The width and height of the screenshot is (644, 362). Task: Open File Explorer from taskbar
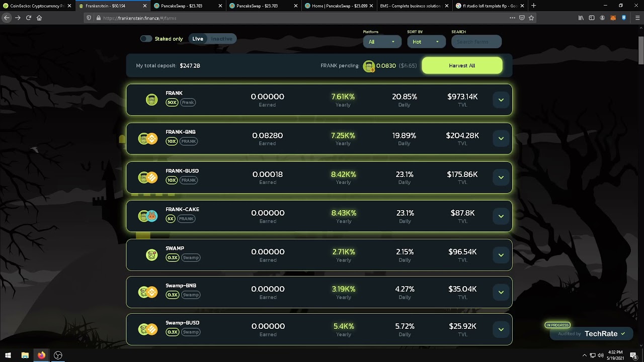[x=25, y=355]
